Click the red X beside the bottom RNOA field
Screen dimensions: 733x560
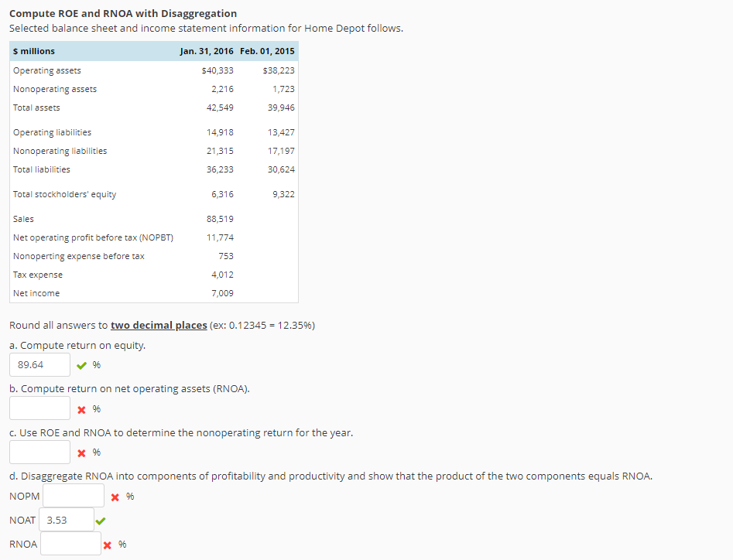pyautogui.click(x=108, y=544)
